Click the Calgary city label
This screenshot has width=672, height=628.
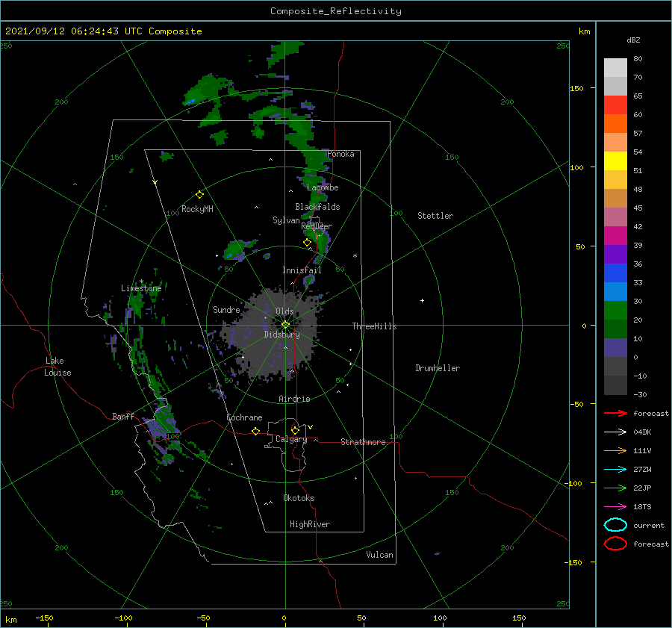(x=291, y=439)
